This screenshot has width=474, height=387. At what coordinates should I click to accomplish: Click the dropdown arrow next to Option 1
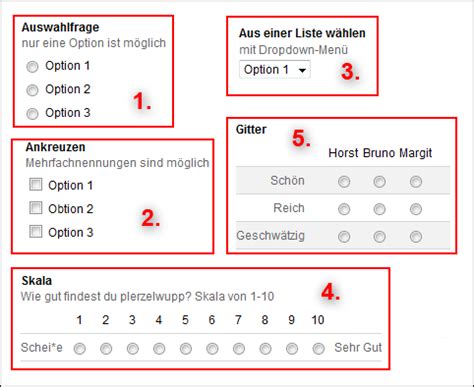tap(302, 70)
